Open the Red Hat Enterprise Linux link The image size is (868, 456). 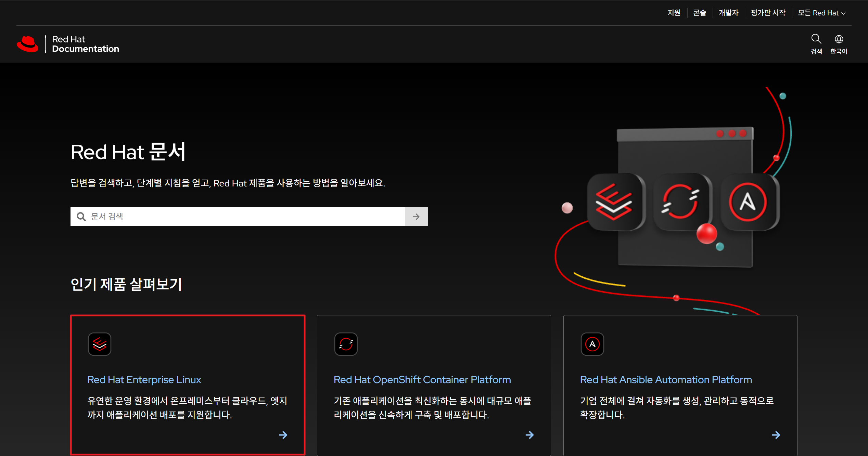pyautogui.click(x=144, y=380)
